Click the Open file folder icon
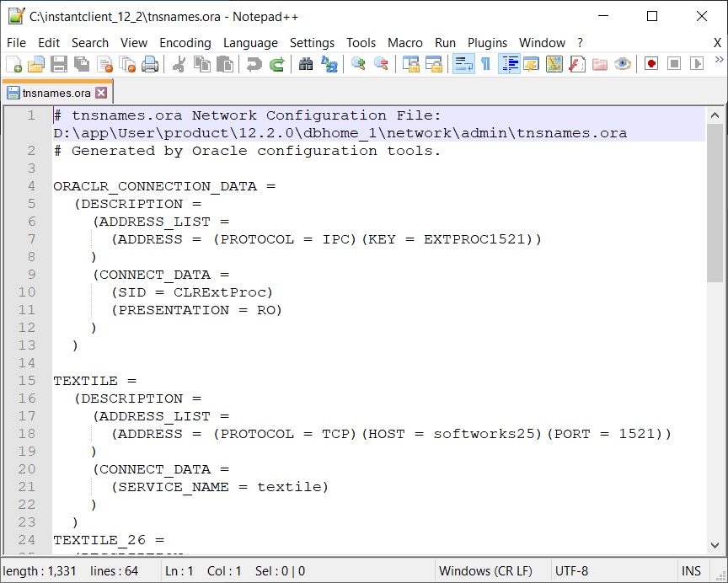 [x=36, y=64]
